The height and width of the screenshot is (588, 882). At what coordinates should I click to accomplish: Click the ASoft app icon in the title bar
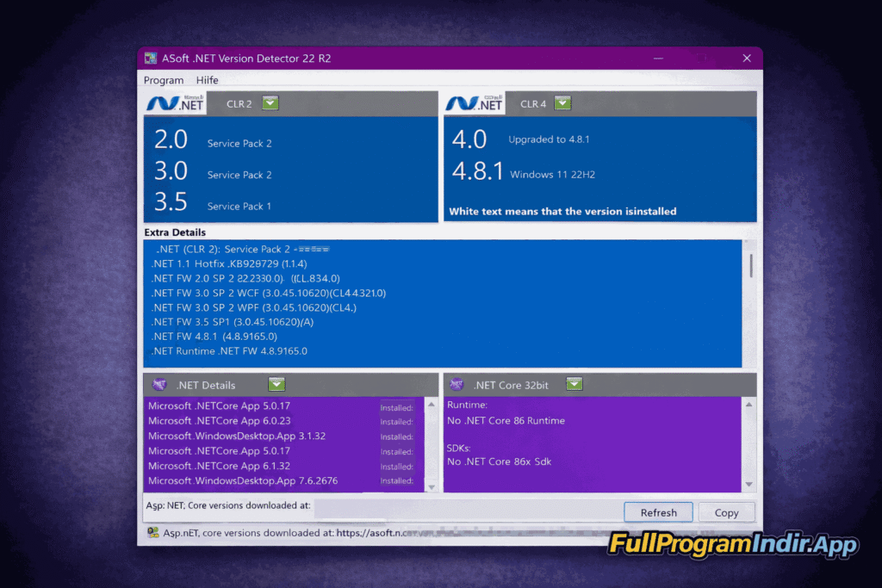click(x=152, y=58)
